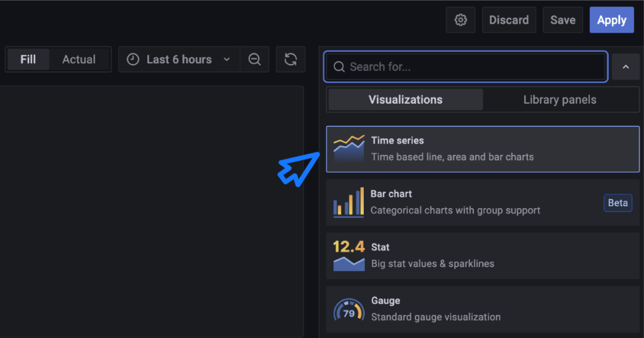Switch to the Library panels tab

tap(559, 100)
